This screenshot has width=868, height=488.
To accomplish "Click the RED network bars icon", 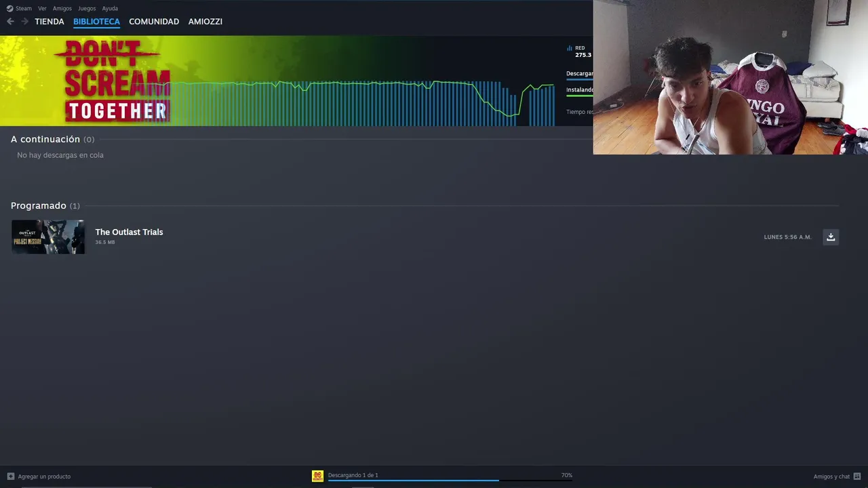I will [x=570, y=48].
